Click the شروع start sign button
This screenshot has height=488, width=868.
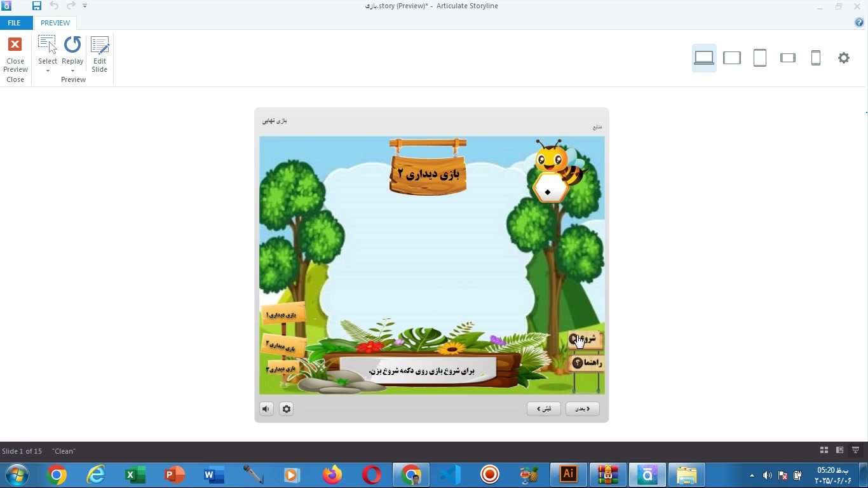[585, 339]
